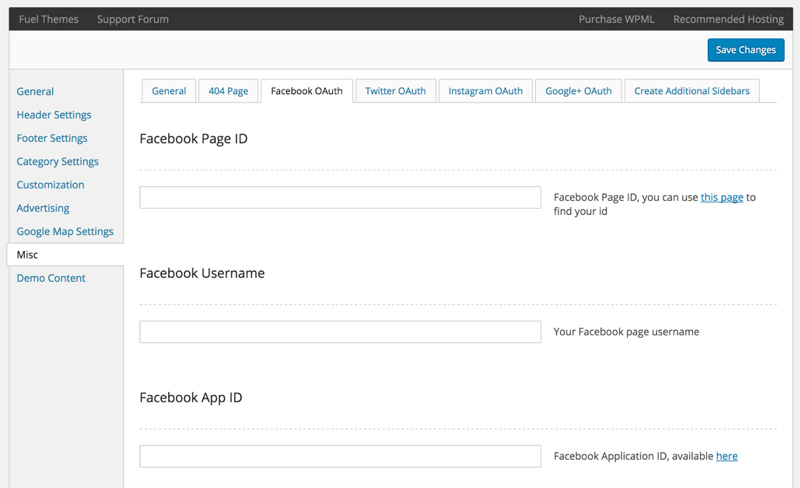Switch to the 404 Page tab

coord(228,91)
